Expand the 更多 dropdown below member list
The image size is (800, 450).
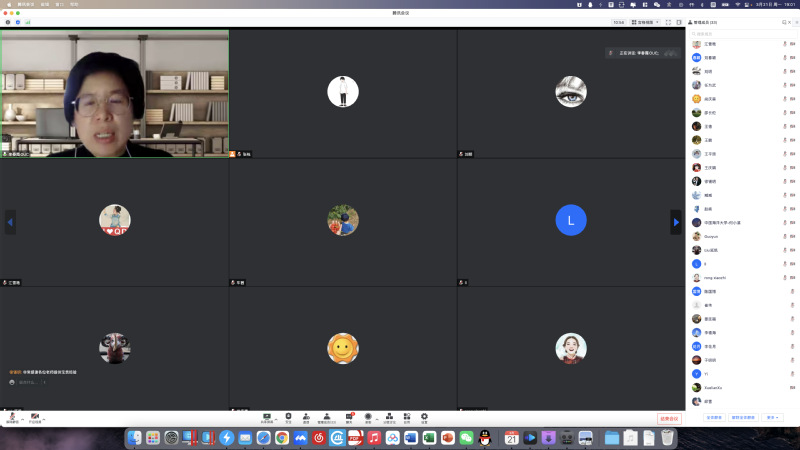pyautogui.click(x=772, y=417)
